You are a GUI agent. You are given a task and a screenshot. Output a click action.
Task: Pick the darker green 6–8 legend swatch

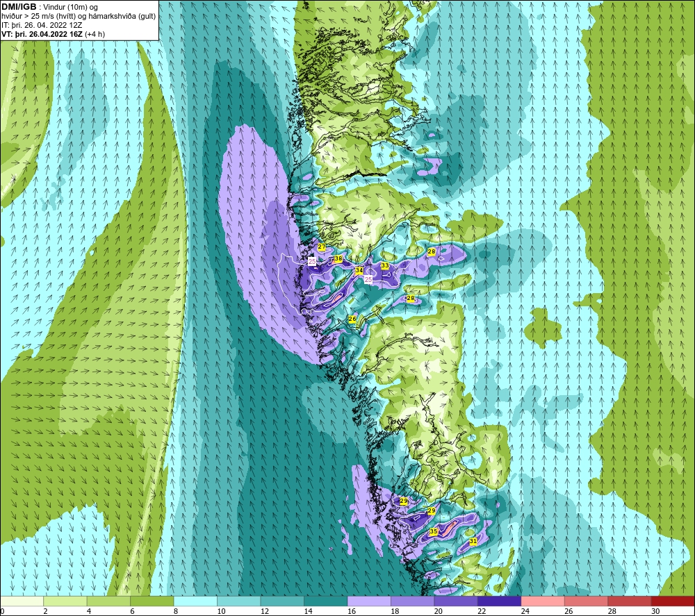[x=152, y=601]
